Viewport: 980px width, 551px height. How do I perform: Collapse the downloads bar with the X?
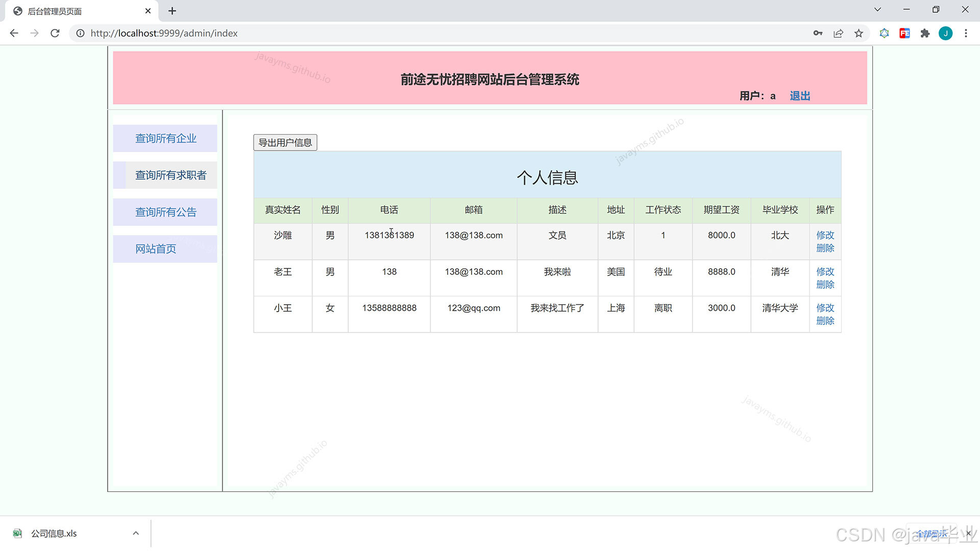point(968,533)
